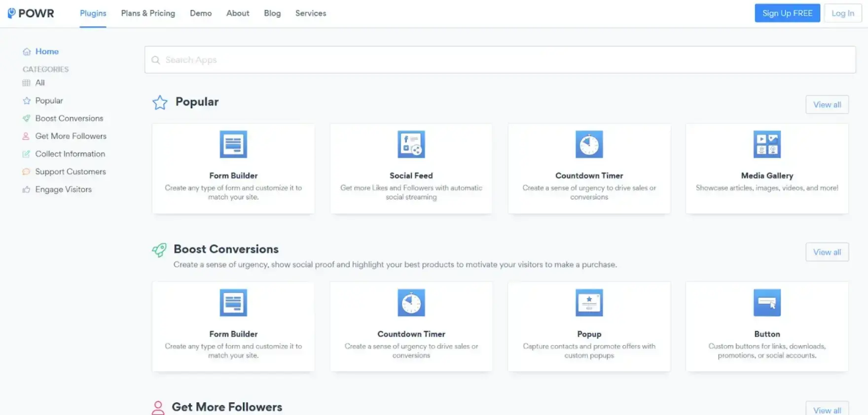Go to the Demo page
The width and height of the screenshot is (868, 415).
[x=201, y=13]
